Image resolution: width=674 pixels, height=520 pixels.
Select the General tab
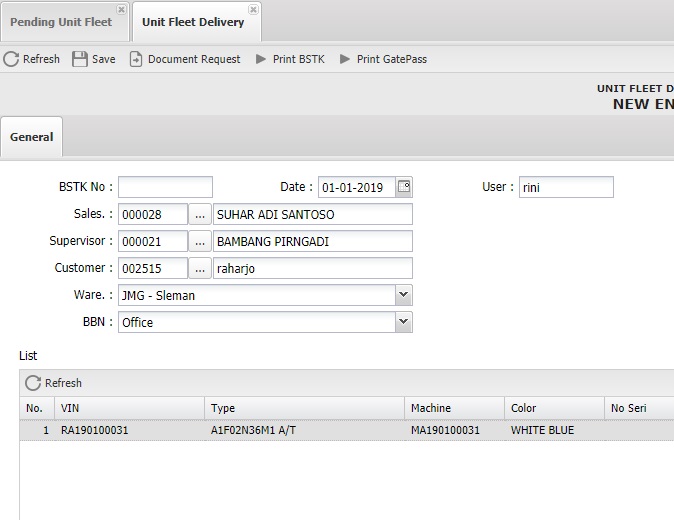tap(32, 137)
